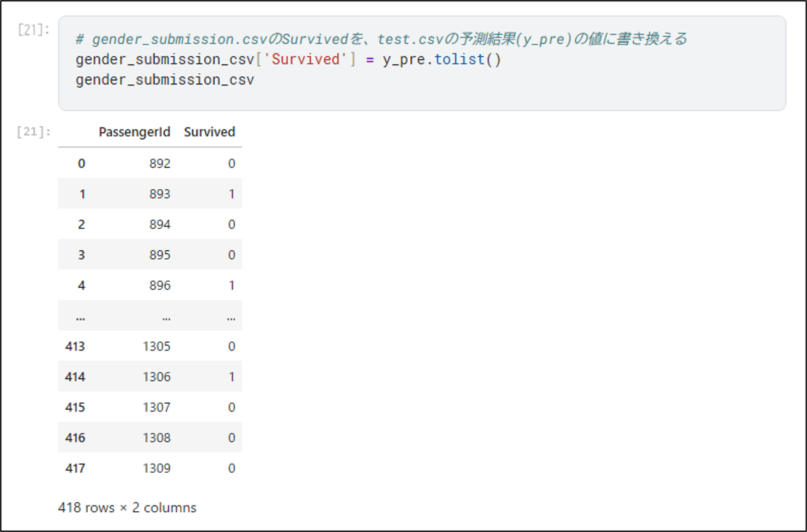Click the Japanese comment line in code
Image resolution: width=807 pixels, height=532 pixels.
(x=381, y=39)
